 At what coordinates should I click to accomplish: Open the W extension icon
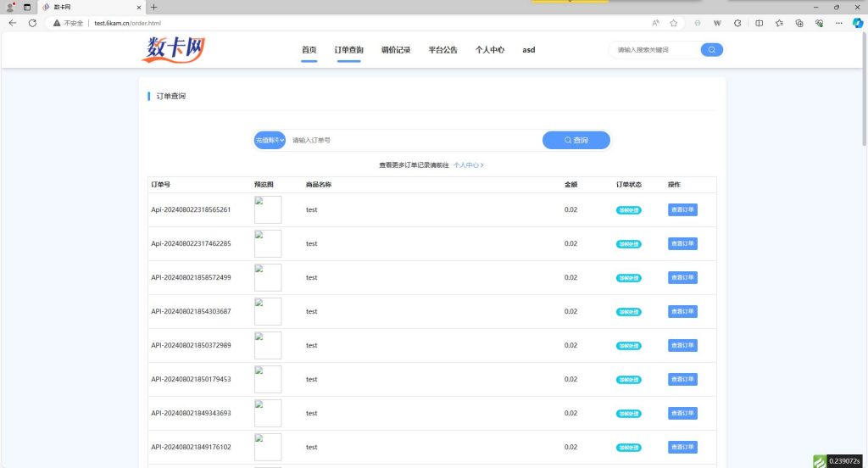717,23
